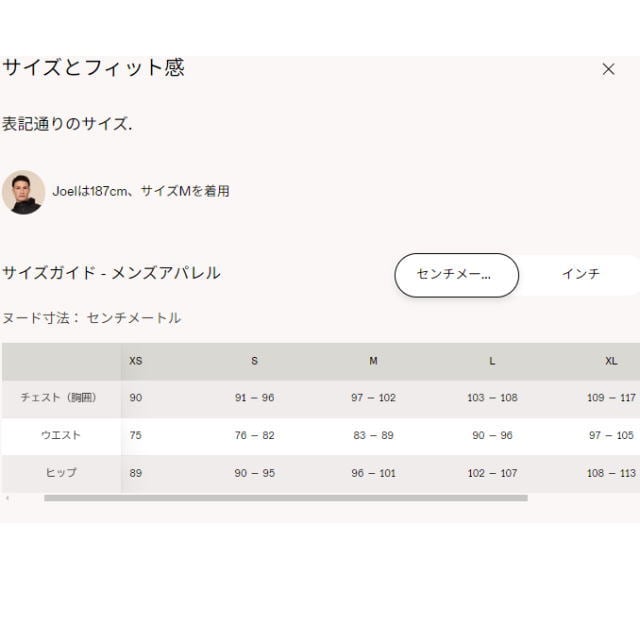This screenshot has width=640, height=640.
Task: Click the M chest value 97 – 102
Action: click(x=373, y=398)
